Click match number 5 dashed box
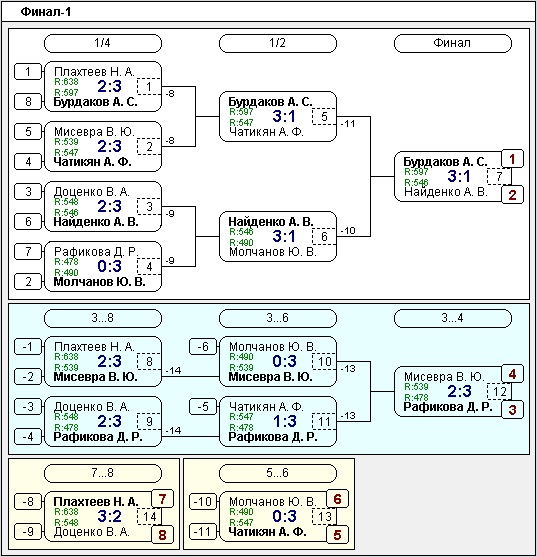Image resolution: width=537 pixels, height=557 pixels. pos(324,117)
